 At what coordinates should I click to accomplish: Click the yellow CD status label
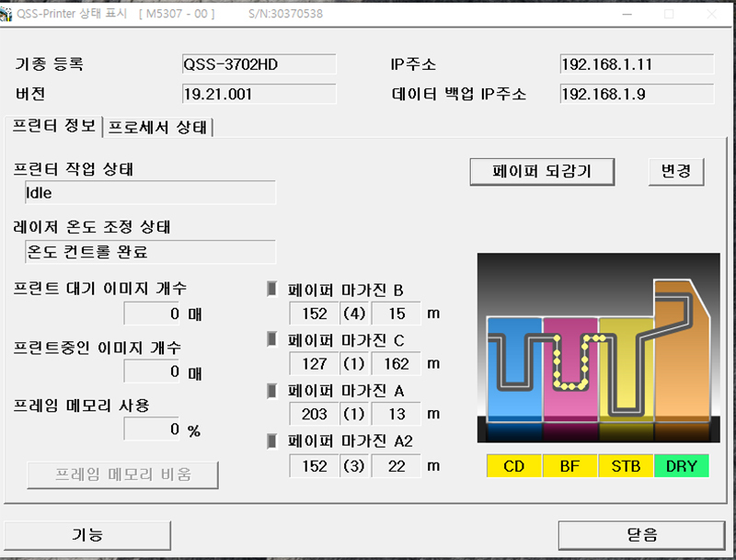(514, 466)
